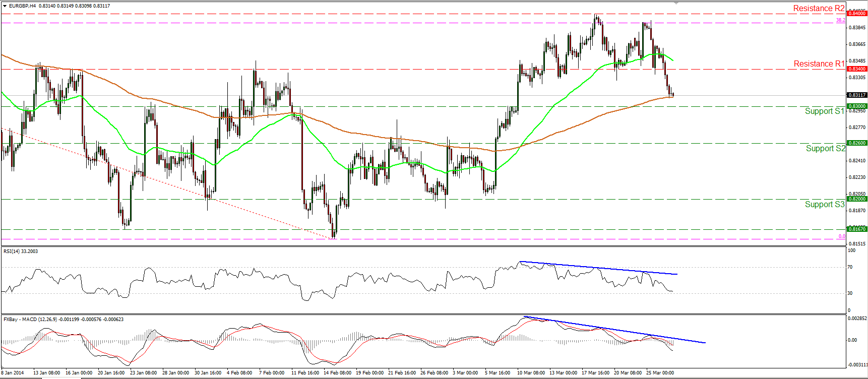
Task: Click the 7 Feb 00:00 time label
Action: (272, 373)
